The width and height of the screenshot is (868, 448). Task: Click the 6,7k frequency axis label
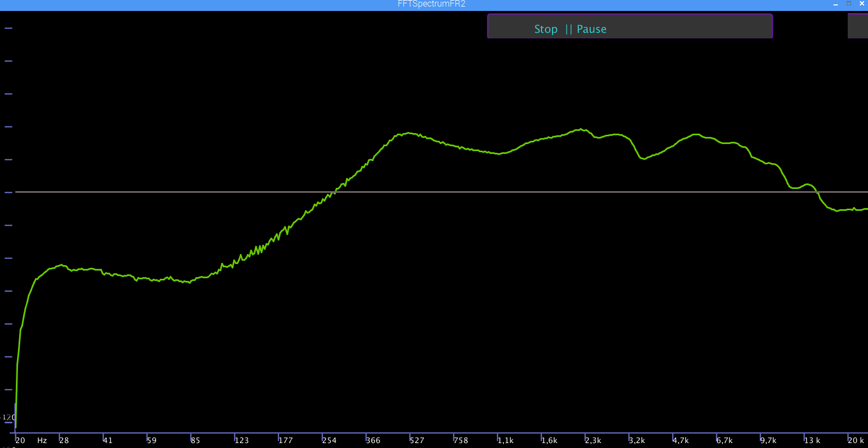[725, 440]
